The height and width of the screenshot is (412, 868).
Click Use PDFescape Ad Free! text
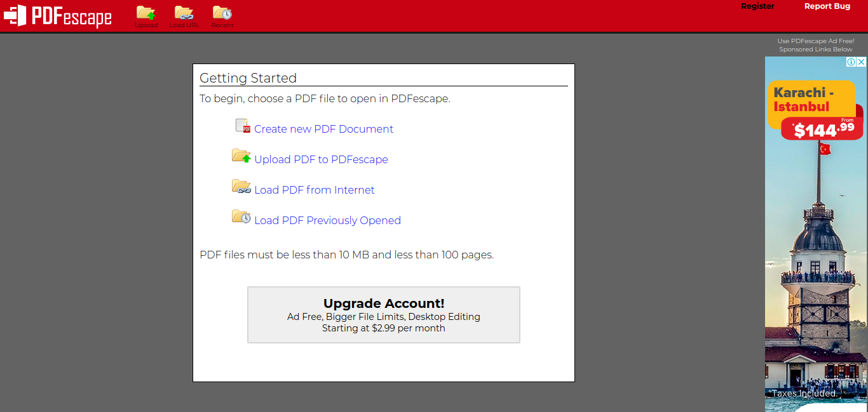[816, 41]
